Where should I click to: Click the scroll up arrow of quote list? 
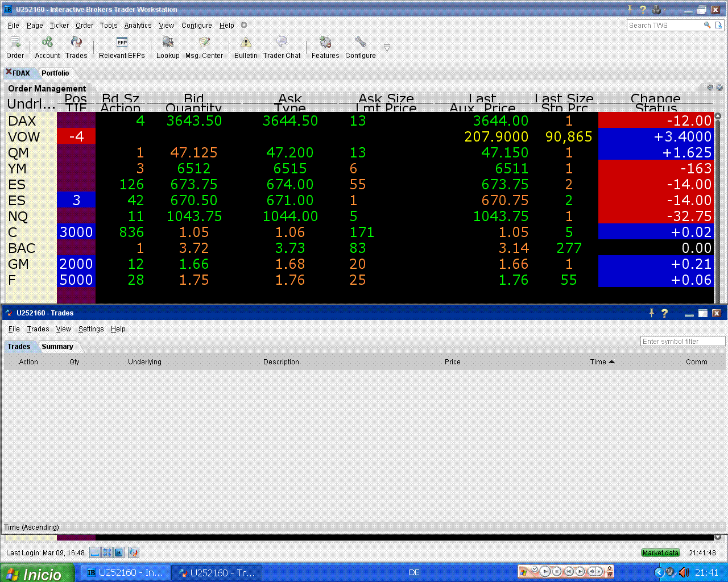point(718,116)
